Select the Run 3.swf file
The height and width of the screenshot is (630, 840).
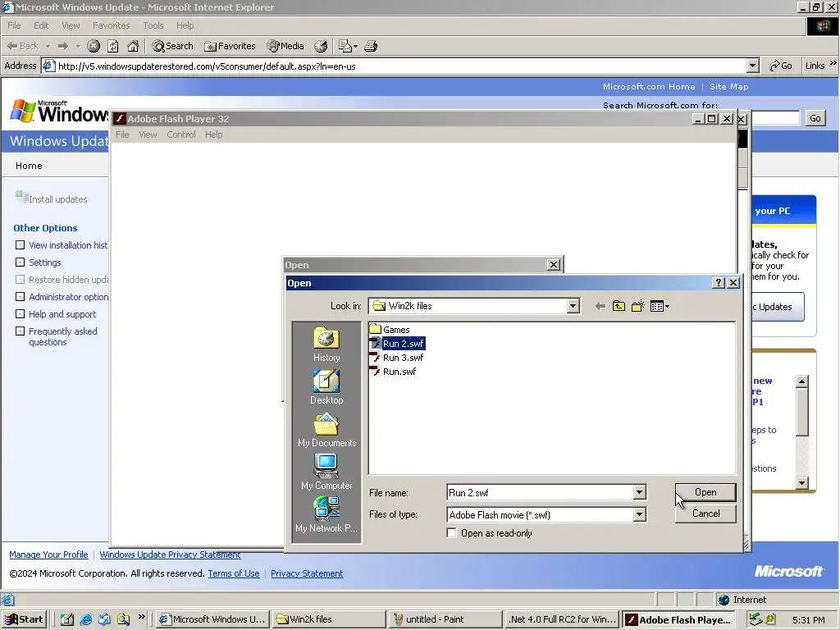pos(397,358)
